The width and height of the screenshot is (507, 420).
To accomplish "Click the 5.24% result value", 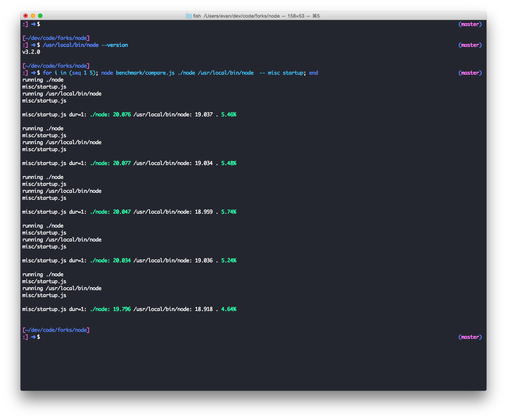I will pyautogui.click(x=229, y=260).
